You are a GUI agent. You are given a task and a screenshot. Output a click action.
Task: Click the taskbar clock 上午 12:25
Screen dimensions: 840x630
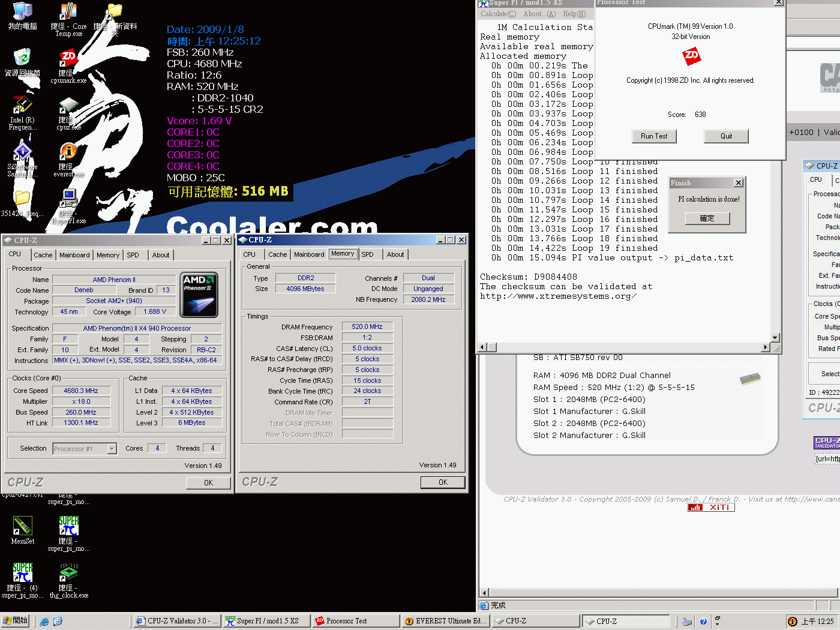click(x=817, y=622)
